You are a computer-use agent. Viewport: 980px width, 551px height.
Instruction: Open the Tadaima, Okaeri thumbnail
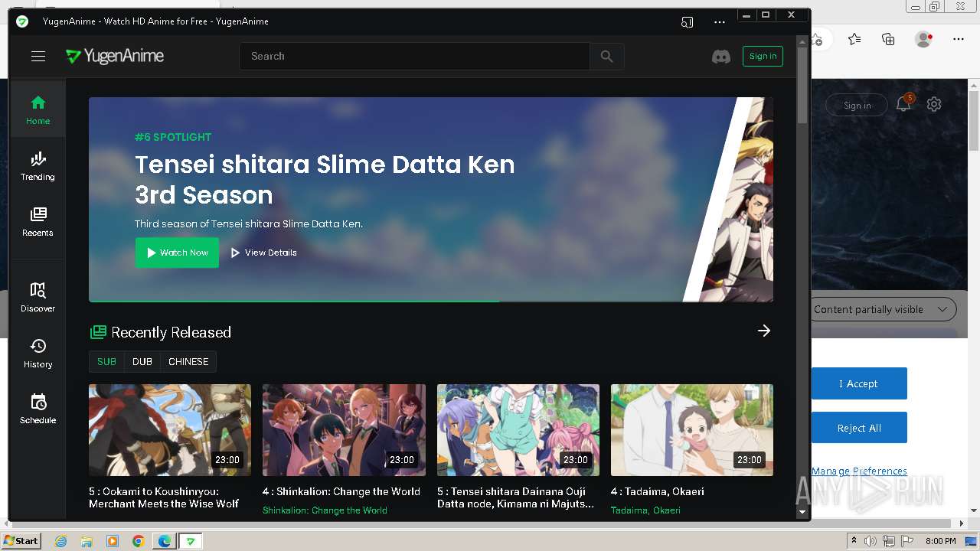point(692,430)
